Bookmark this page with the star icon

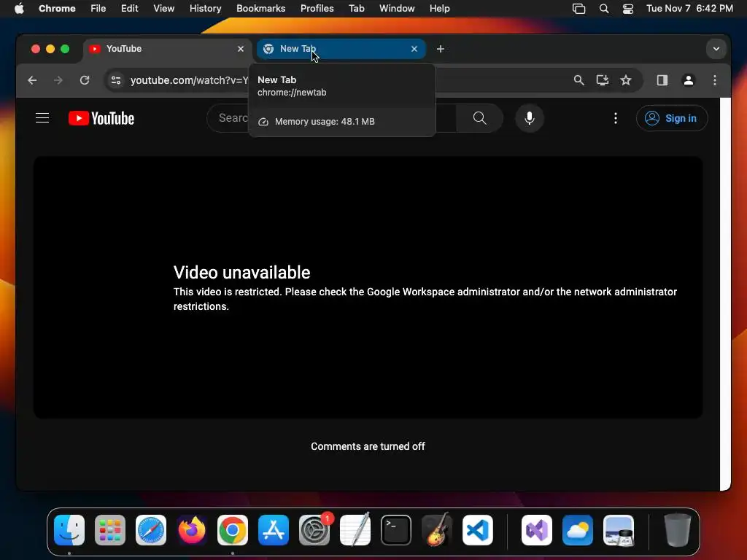(x=626, y=80)
